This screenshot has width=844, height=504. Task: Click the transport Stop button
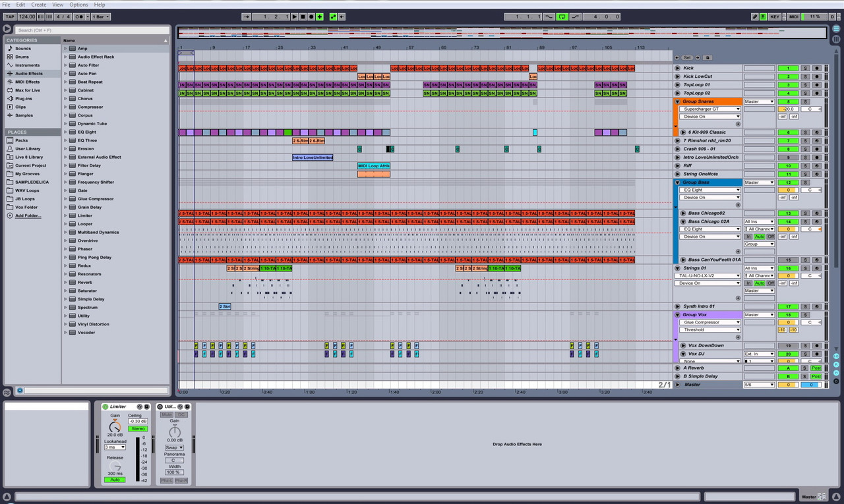[x=303, y=16]
